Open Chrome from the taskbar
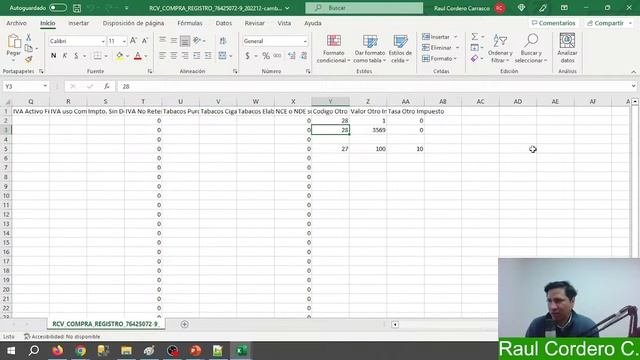Image resolution: width=640 pixels, height=360 pixels. pos(80,351)
